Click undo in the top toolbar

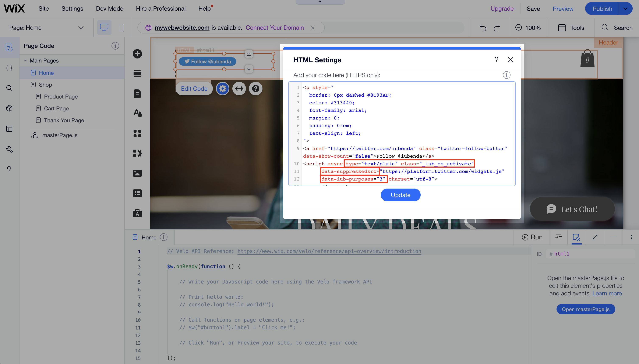tap(483, 28)
